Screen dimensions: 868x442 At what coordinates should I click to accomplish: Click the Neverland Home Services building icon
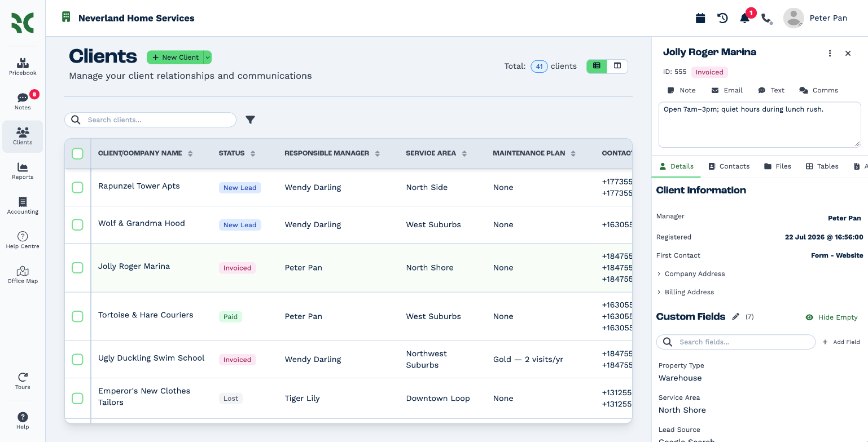coord(66,17)
